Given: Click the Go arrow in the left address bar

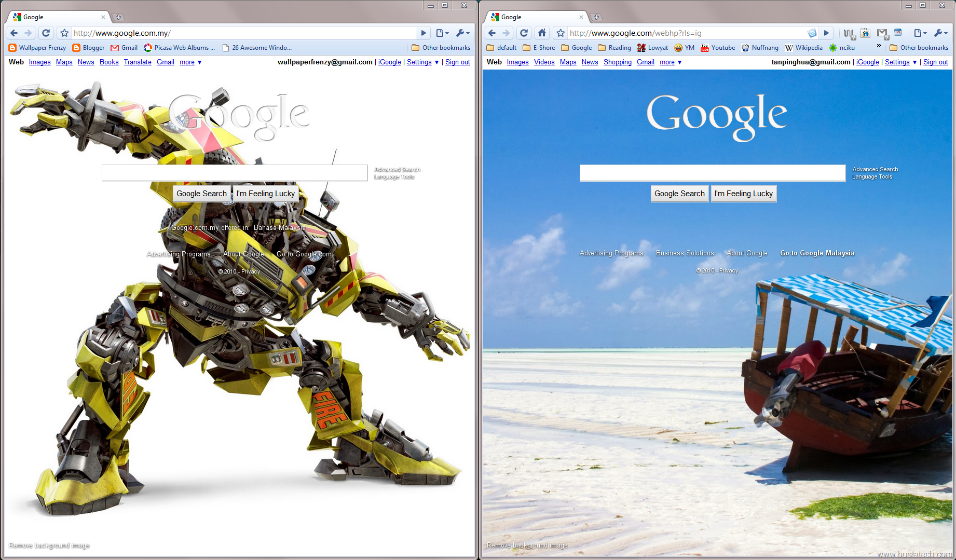Looking at the screenshot, I should (x=424, y=33).
